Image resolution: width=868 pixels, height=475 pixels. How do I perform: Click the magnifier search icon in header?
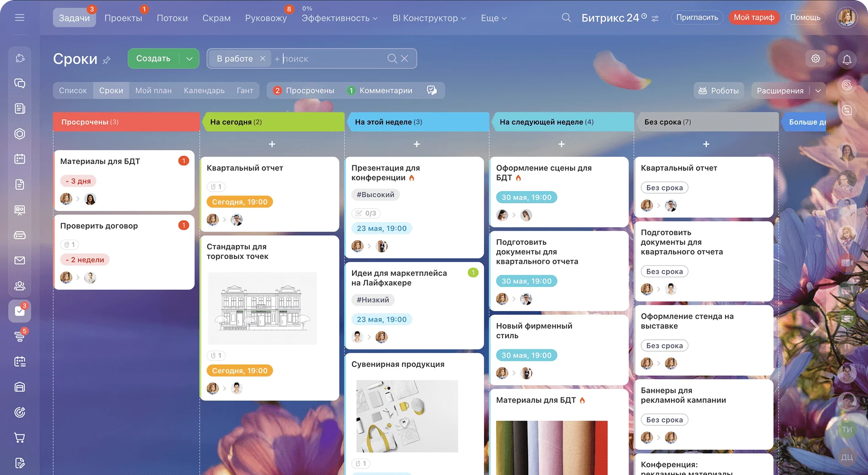[x=566, y=18]
